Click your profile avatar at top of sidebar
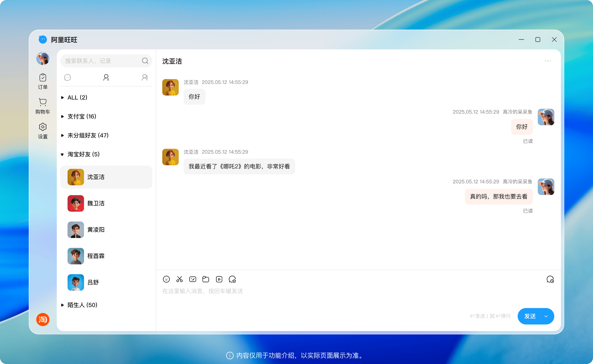 [x=43, y=59]
